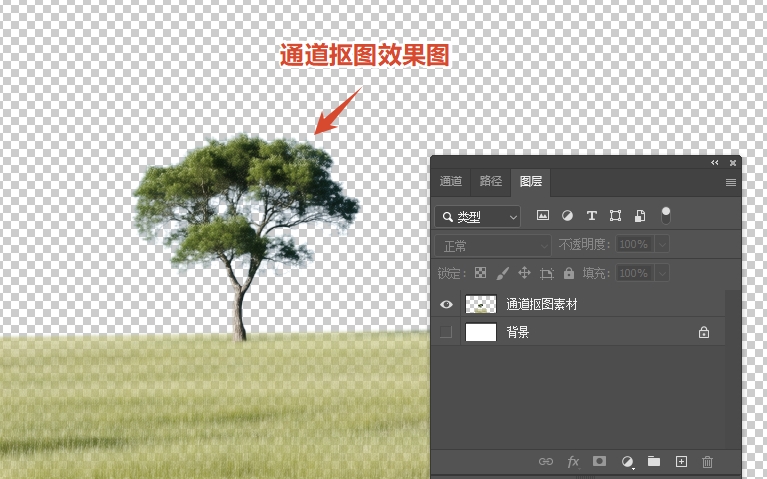Select the 通道抠图素材 layer thumbnail
This screenshot has width=767, height=479.
click(x=480, y=304)
